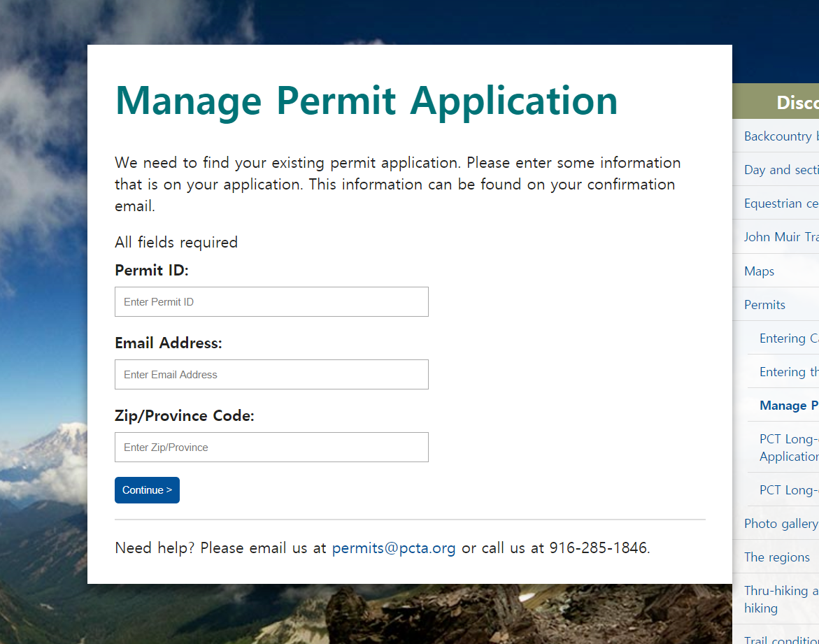
Task: Open the Photo gallery sidebar link
Action: pos(781,523)
